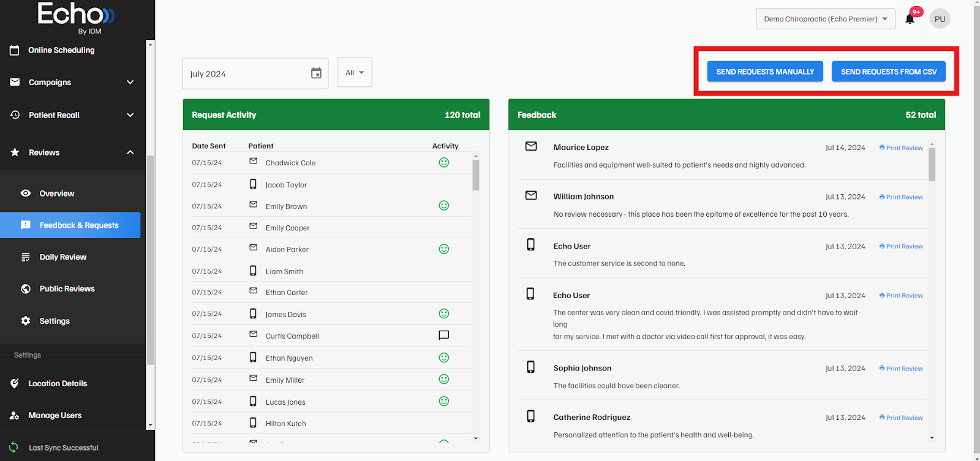Screen dimensions: 980x461
Task: Click the Overview eye icon
Action: [x=26, y=193]
